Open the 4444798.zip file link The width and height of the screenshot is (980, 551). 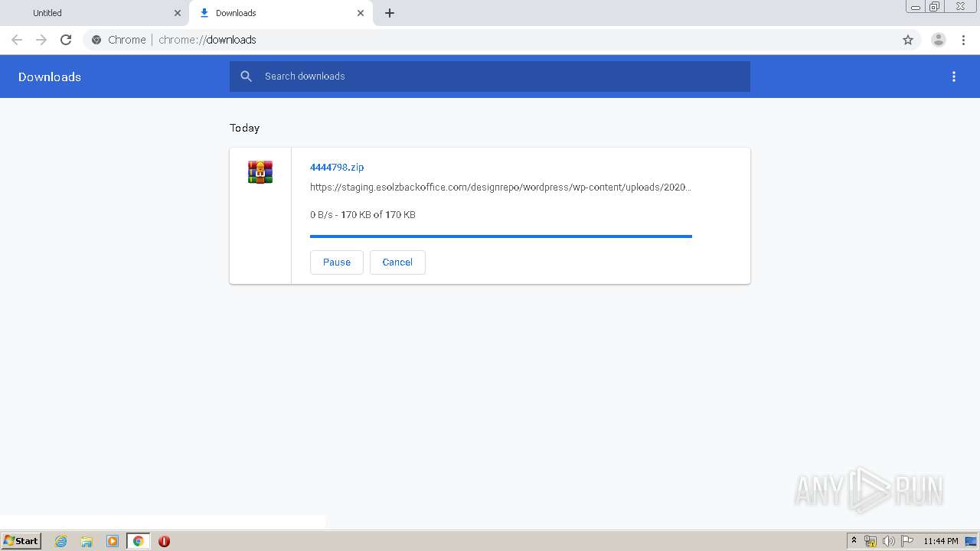(337, 167)
